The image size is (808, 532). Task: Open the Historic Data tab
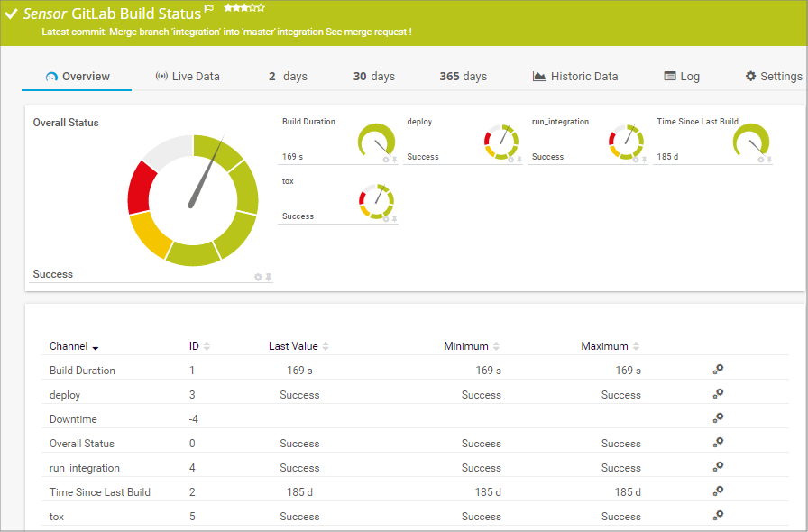click(575, 77)
